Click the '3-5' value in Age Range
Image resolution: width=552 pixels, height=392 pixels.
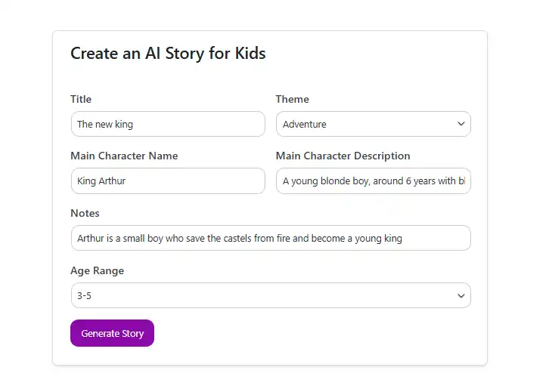coord(83,296)
